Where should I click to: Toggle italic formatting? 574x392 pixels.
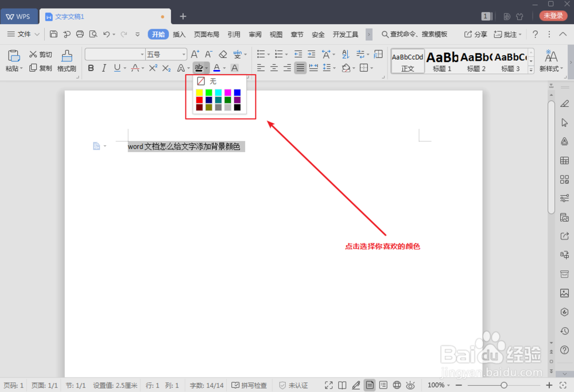point(104,68)
